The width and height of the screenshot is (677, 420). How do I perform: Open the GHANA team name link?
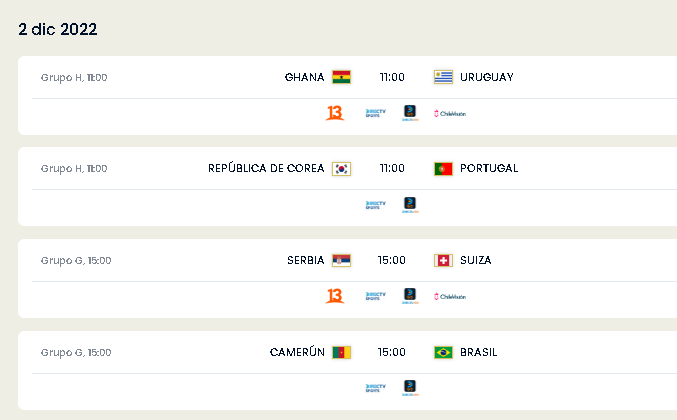click(304, 77)
